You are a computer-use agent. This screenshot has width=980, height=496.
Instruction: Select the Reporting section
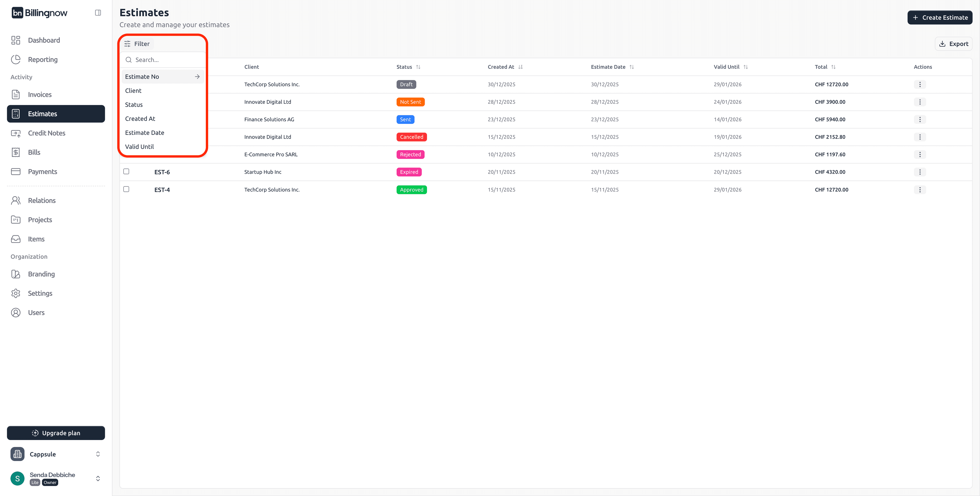tap(42, 60)
